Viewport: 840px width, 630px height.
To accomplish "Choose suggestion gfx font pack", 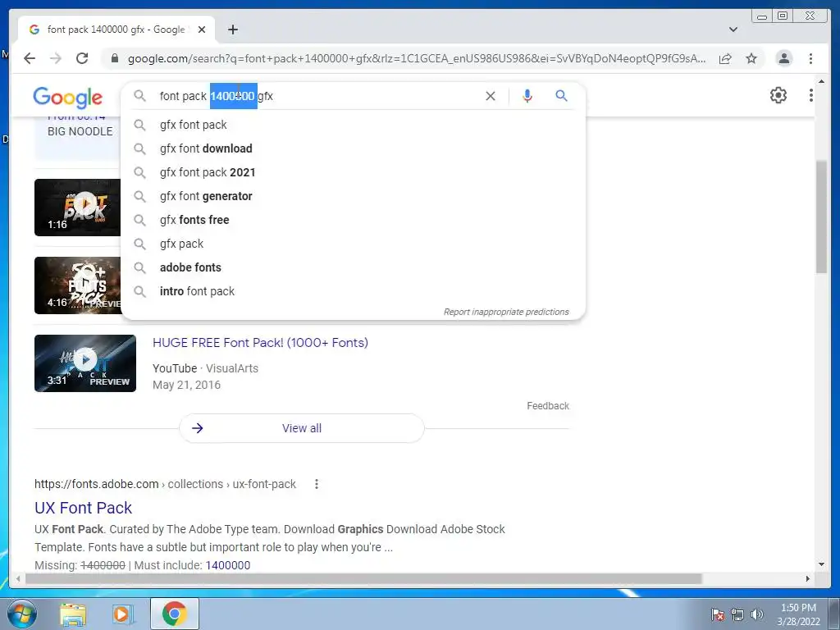I will 354,125.
